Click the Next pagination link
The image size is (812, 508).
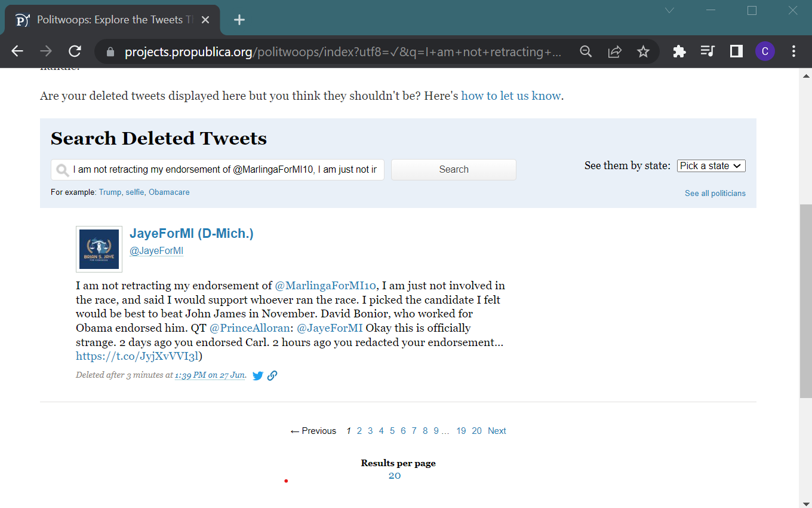497,431
